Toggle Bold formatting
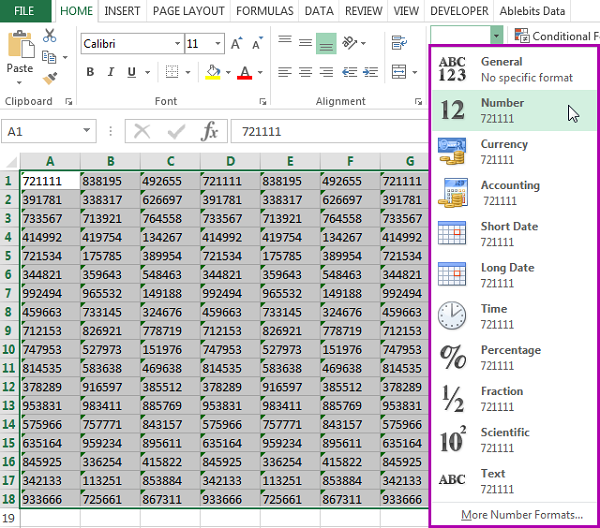Viewport: 600px width, 528px height. coord(90,72)
